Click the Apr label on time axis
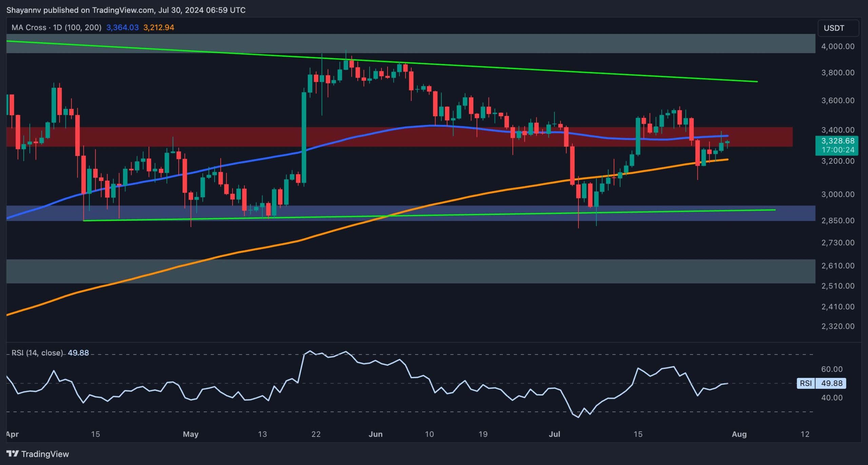The image size is (868, 465). coord(13,434)
